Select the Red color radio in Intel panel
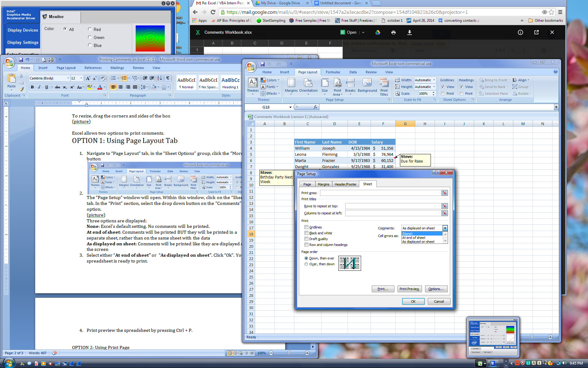This screenshot has height=368, width=588. coord(90,29)
